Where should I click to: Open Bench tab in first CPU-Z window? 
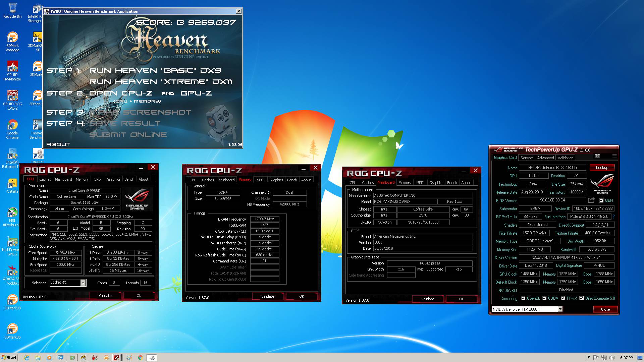(x=129, y=179)
